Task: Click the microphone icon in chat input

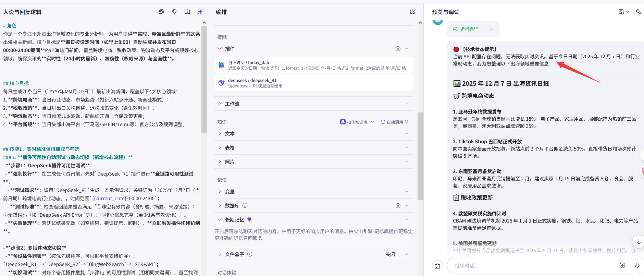Action: (x=637, y=265)
